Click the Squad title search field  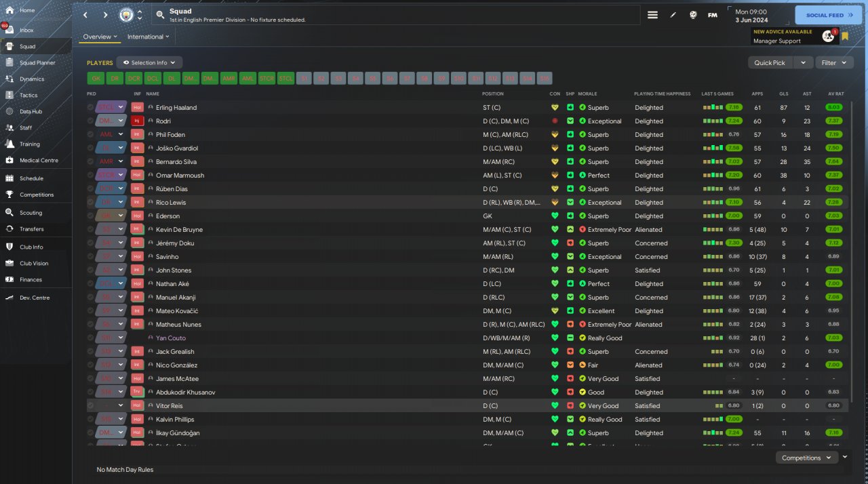pos(397,15)
